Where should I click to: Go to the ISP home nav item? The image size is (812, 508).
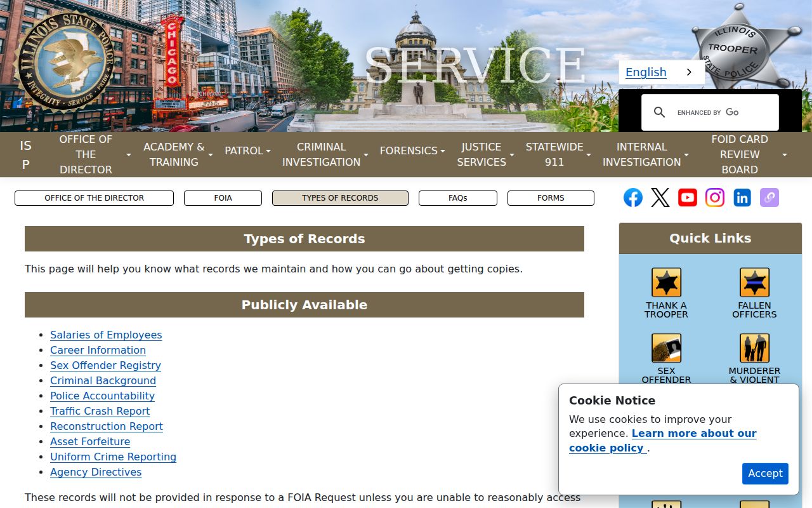point(25,154)
